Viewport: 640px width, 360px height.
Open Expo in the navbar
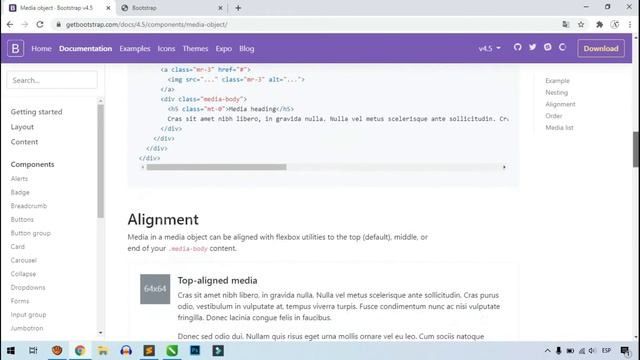(223, 48)
